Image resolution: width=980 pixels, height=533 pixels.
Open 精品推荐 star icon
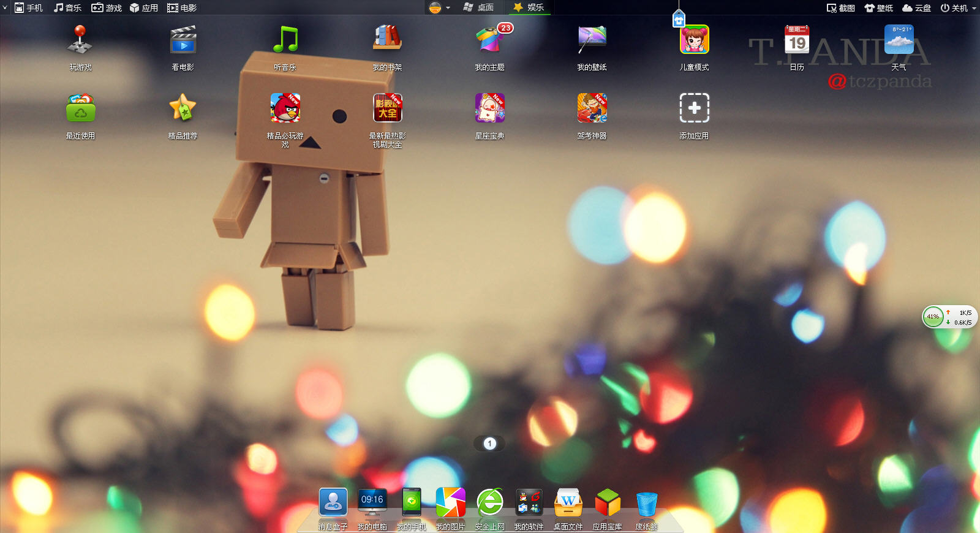coord(183,108)
